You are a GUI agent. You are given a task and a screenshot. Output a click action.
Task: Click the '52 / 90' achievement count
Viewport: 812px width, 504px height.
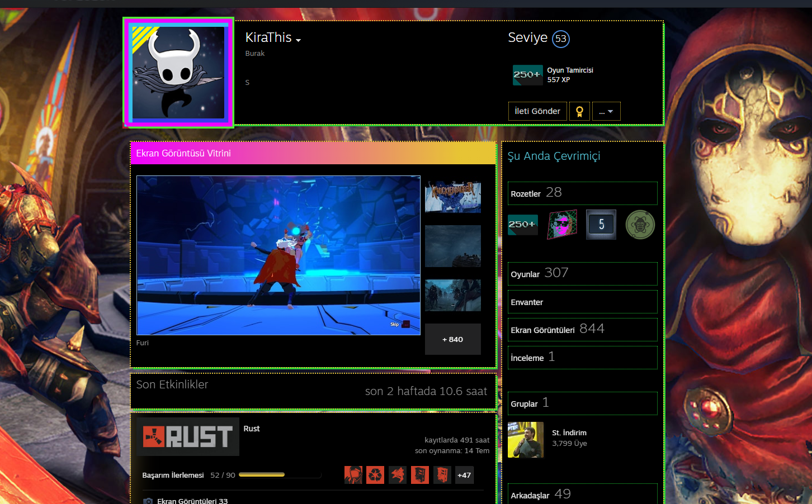point(223,475)
